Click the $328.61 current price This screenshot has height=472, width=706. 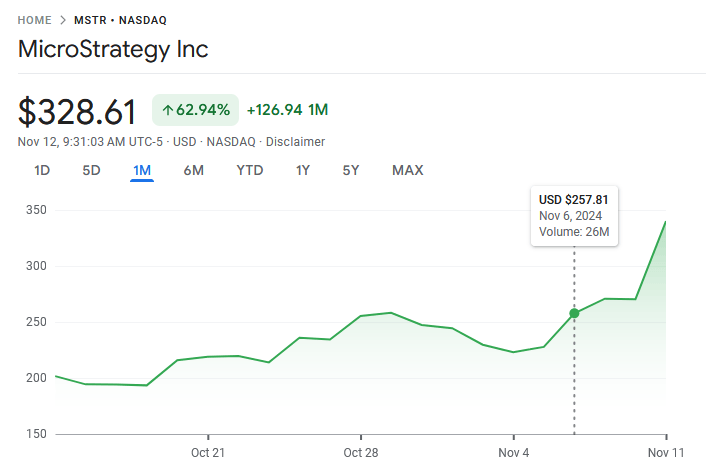click(77, 110)
